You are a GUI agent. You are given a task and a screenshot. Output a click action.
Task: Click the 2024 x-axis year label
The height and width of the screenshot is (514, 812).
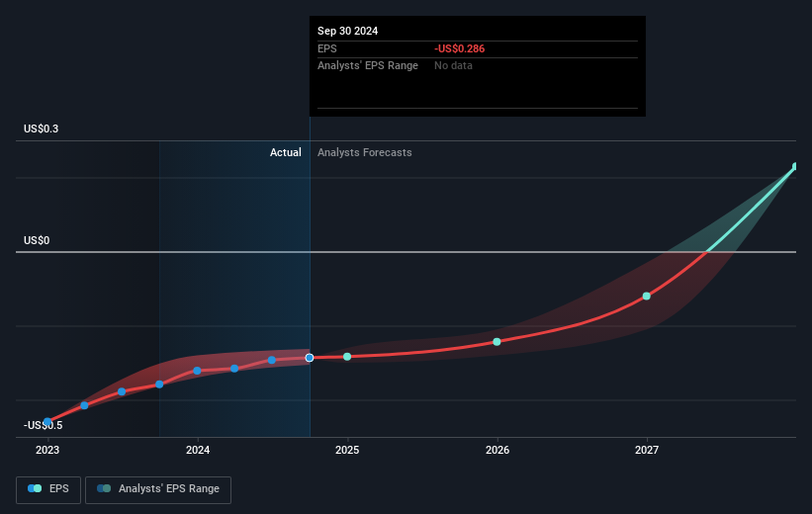[x=198, y=450]
